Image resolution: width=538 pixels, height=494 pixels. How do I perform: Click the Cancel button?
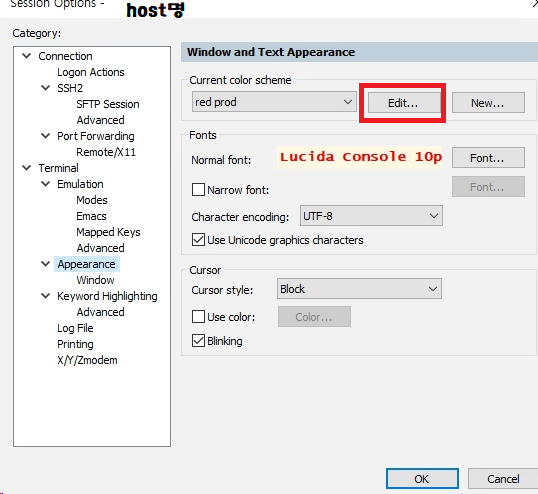[503, 479]
